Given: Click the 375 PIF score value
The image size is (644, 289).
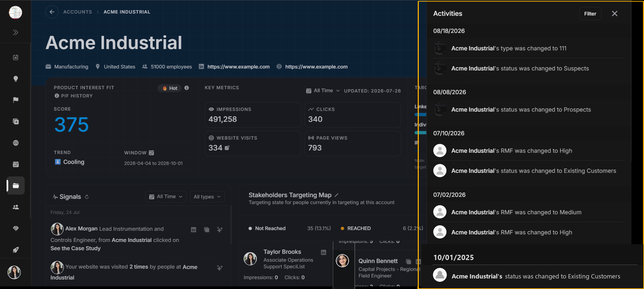Looking at the screenshot, I should click(x=71, y=125).
